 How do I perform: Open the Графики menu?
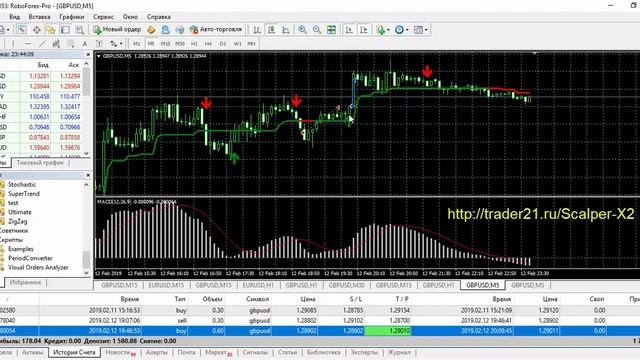click(71, 17)
